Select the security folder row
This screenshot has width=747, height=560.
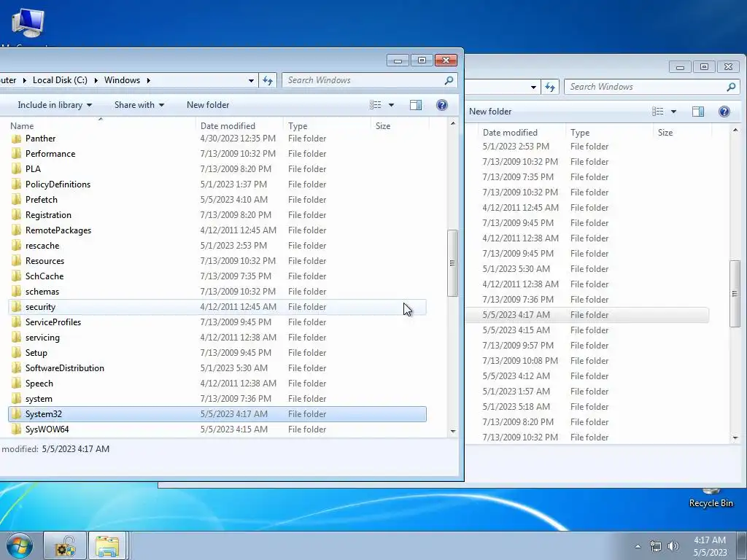pos(217,307)
